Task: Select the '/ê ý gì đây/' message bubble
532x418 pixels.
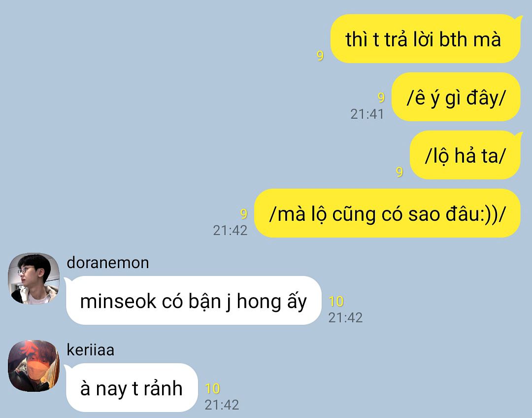Action: coord(456,97)
